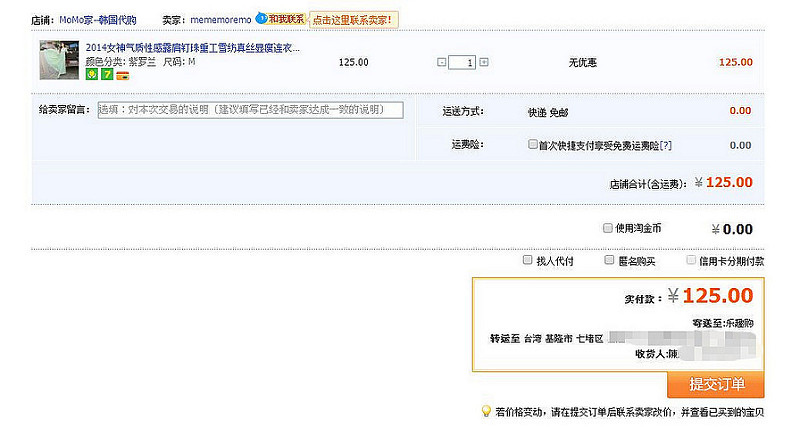Submit the order with 提交订单
The height and width of the screenshot is (427, 800).
click(716, 385)
